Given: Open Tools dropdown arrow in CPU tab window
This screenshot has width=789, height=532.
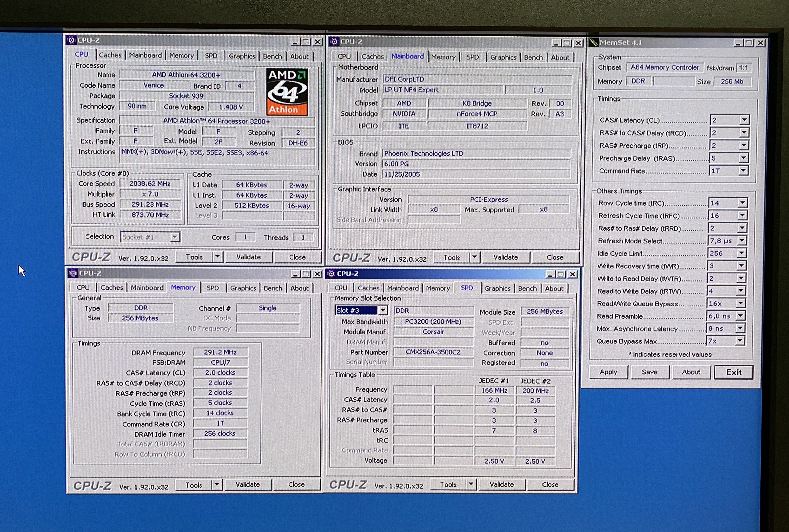Looking at the screenshot, I should coord(218,257).
